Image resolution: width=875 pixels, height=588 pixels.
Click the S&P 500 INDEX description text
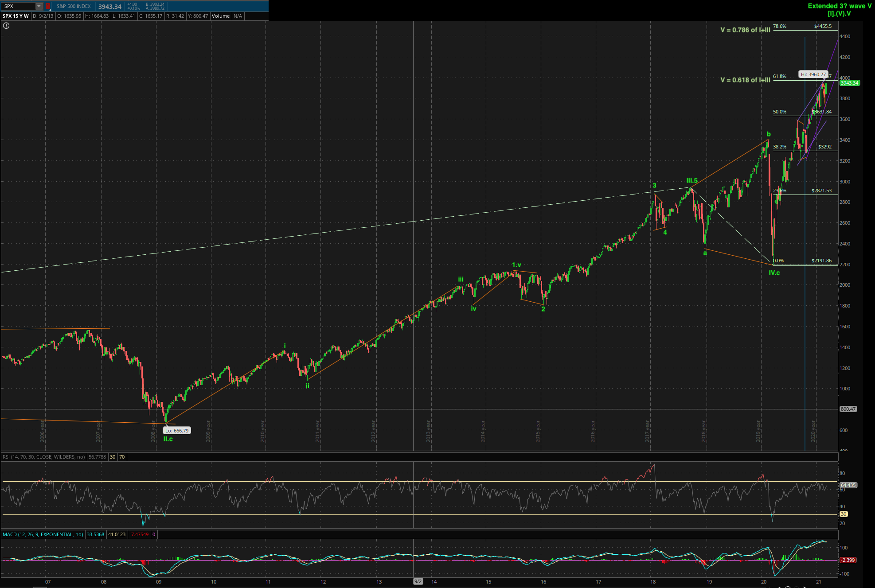(x=74, y=6)
